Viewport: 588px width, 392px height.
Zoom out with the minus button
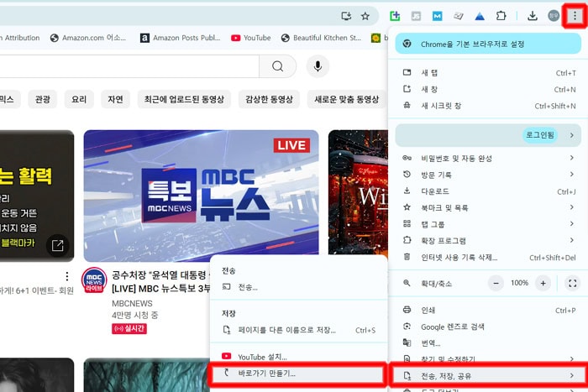click(x=496, y=283)
